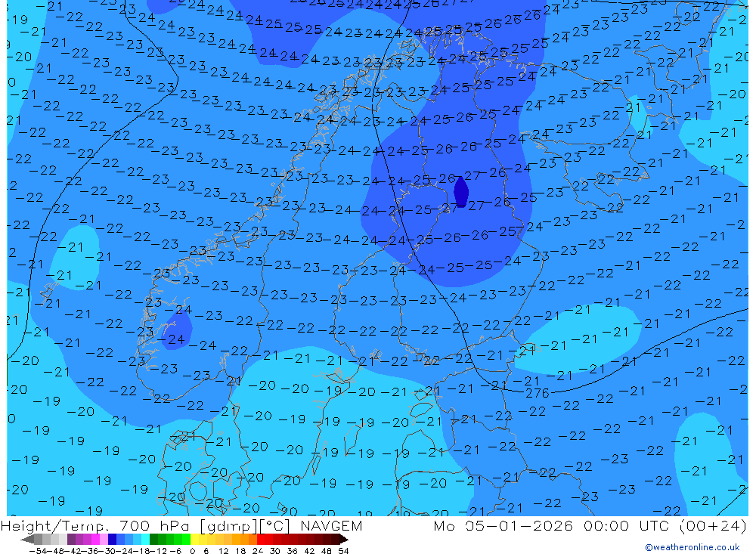Pick the yellow swatch at 0 in the legend

point(194,540)
